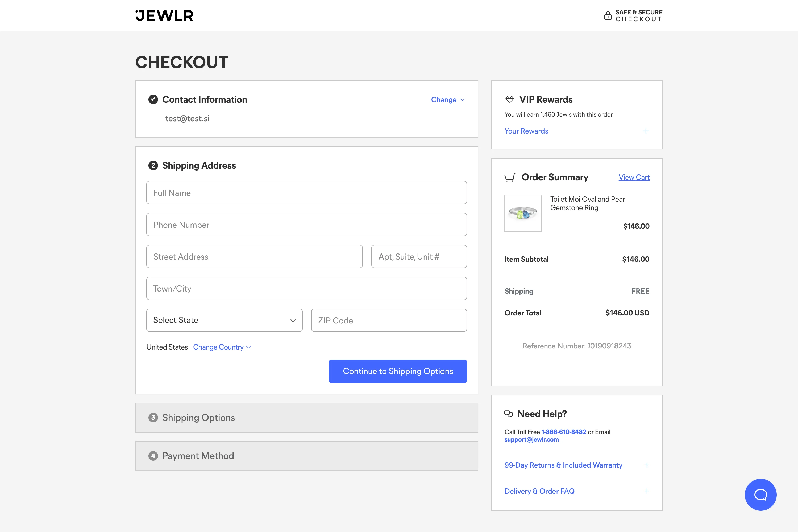Open the Payment Method step

[x=198, y=456]
